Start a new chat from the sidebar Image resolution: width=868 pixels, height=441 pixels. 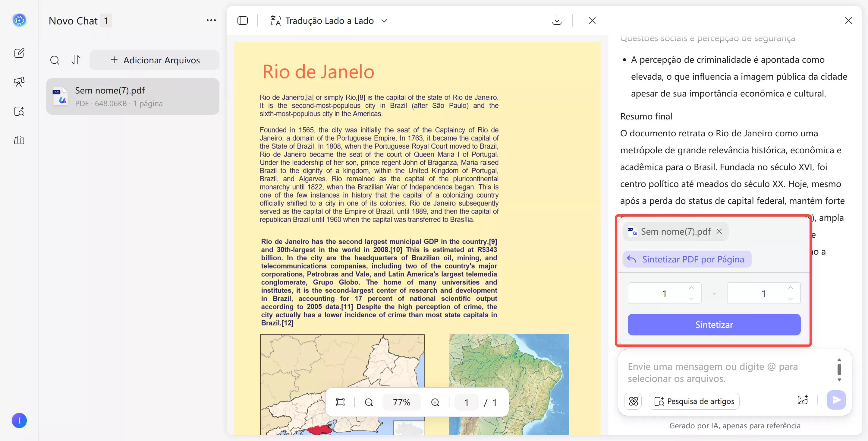19,53
